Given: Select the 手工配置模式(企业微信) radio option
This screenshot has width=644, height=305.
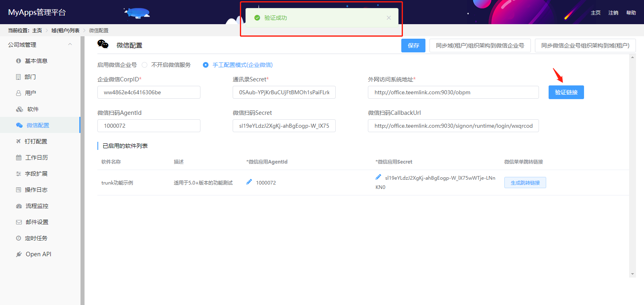Looking at the screenshot, I should pos(206,65).
